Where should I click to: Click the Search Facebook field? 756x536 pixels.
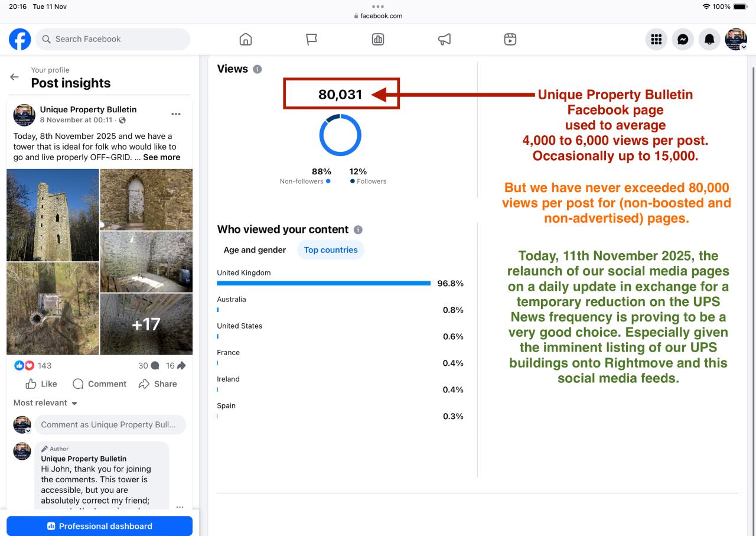113,40
